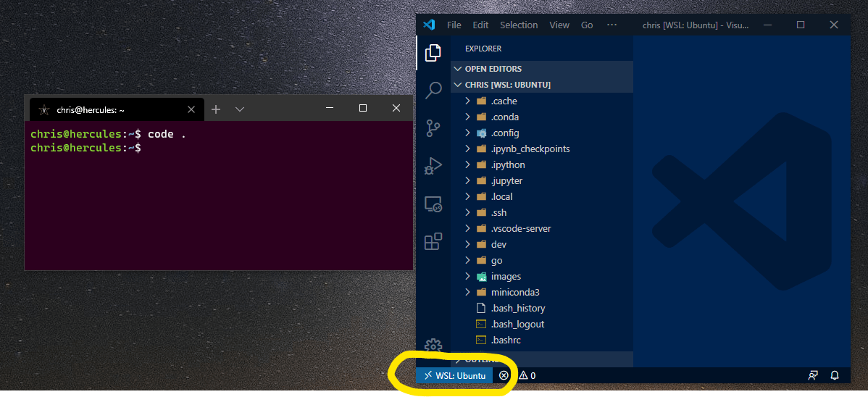Image resolution: width=868 pixels, height=397 pixels.
Task: Maximize the VS Code window
Action: point(801,25)
